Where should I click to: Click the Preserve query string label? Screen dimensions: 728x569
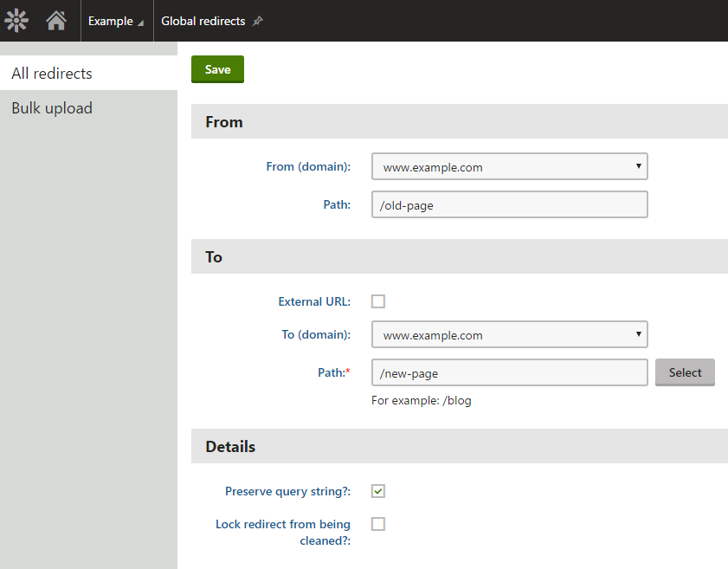pos(287,491)
